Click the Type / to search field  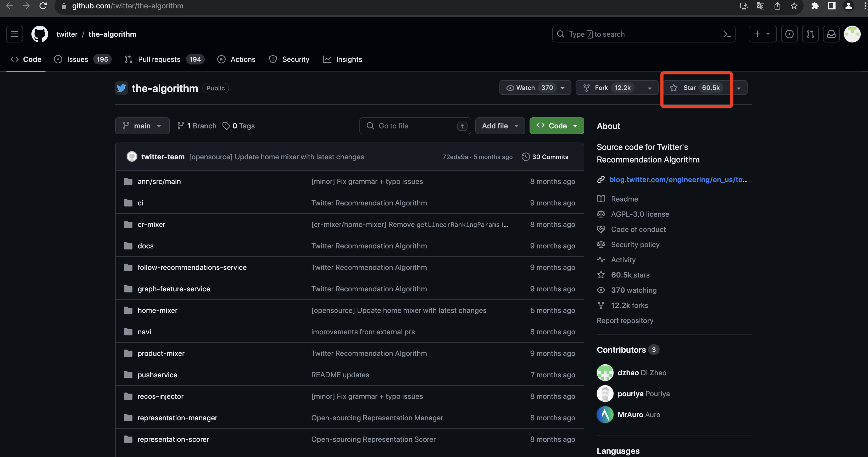644,34
